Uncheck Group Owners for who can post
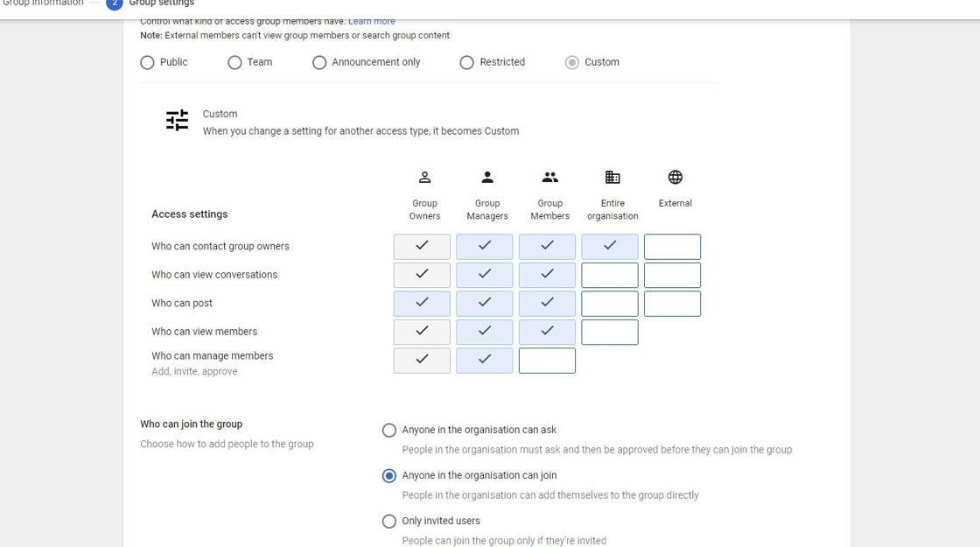Viewport: 980px width, 547px height. pos(422,304)
